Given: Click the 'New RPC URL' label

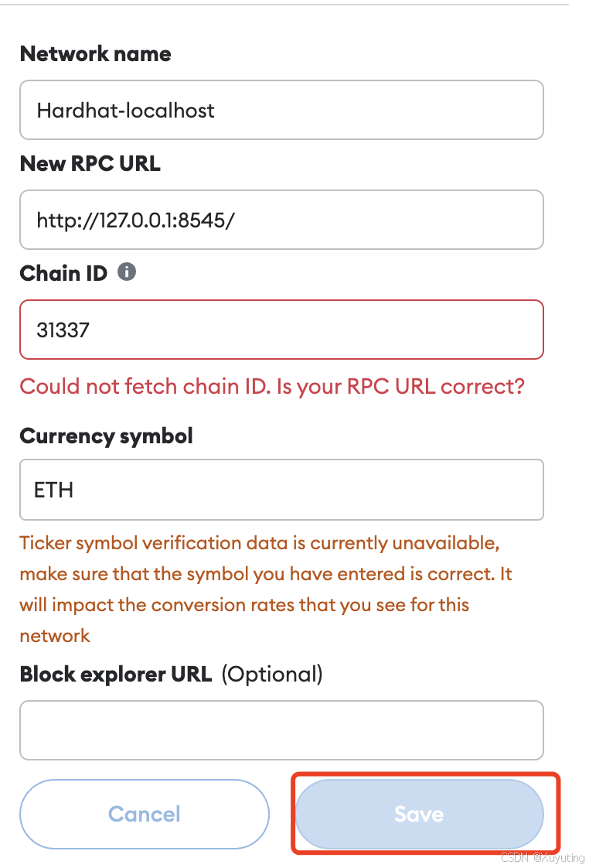Looking at the screenshot, I should click(x=90, y=164).
